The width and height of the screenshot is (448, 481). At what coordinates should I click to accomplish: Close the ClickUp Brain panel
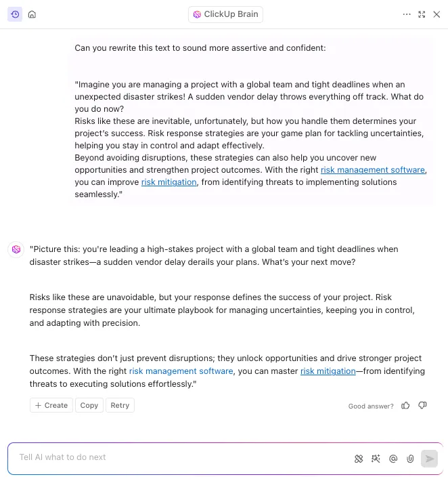pyautogui.click(x=436, y=14)
